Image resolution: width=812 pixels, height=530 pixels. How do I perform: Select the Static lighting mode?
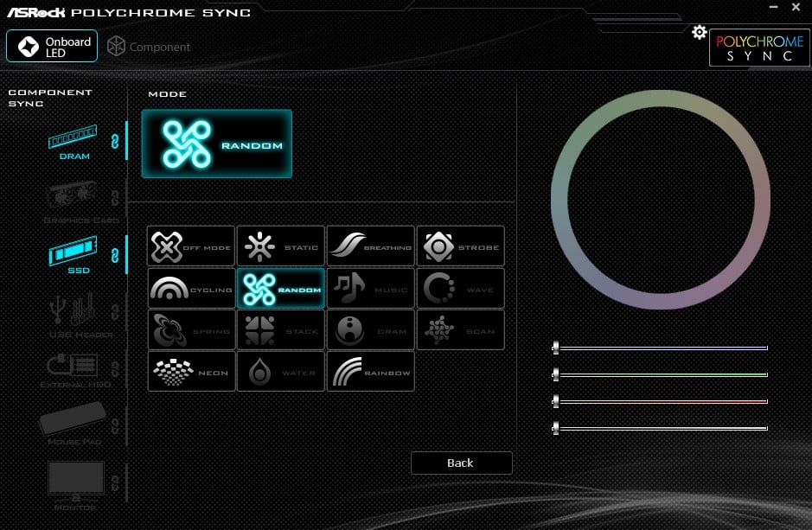(281, 246)
